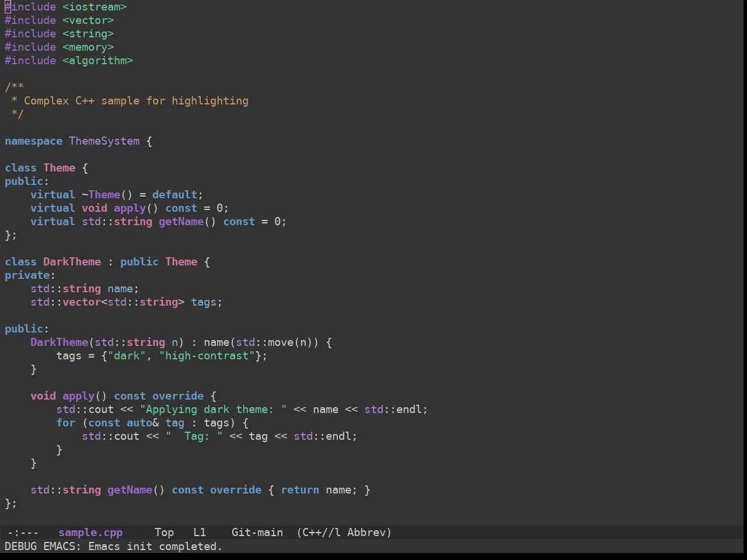
Task: Click the 'tags' member in the vector declaration
Action: click(x=204, y=302)
